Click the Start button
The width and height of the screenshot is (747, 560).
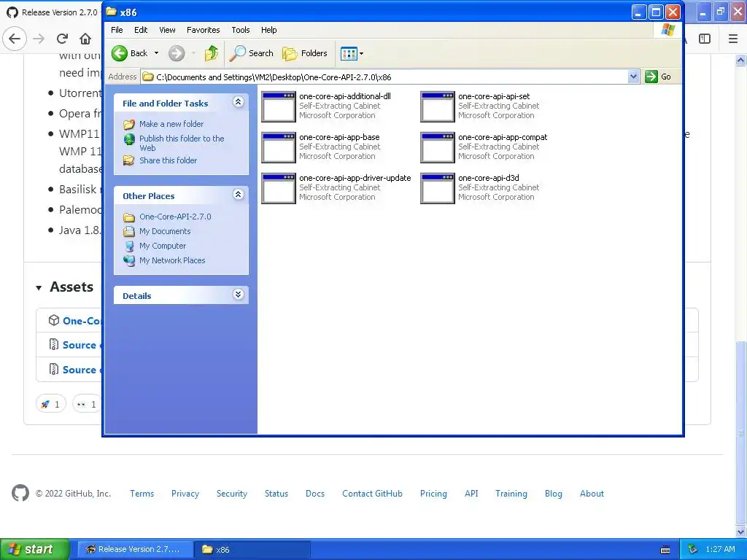(x=35, y=549)
